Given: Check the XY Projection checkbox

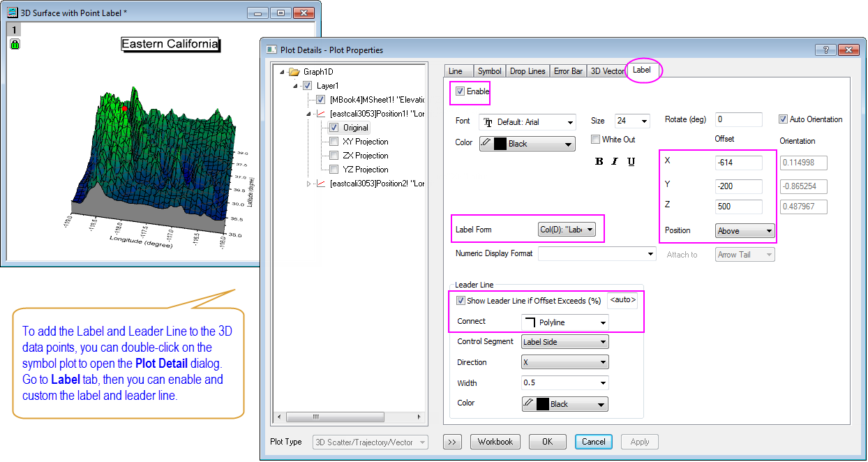Looking at the screenshot, I should click(334, 142).
